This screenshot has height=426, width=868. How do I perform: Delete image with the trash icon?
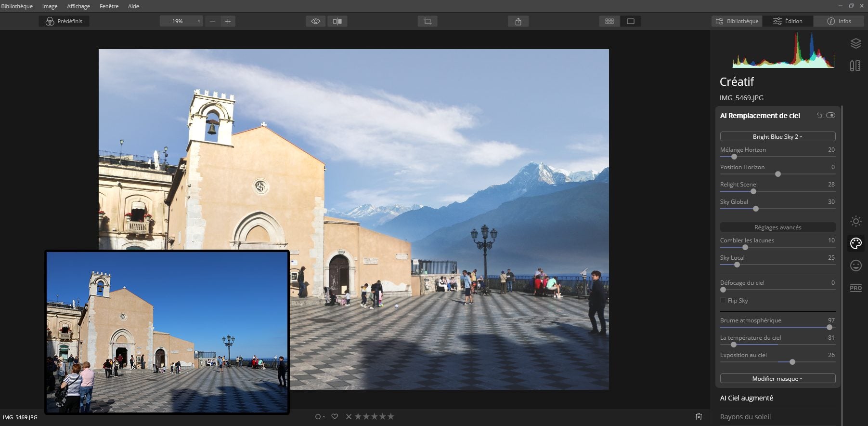click(x=699, y=416)
